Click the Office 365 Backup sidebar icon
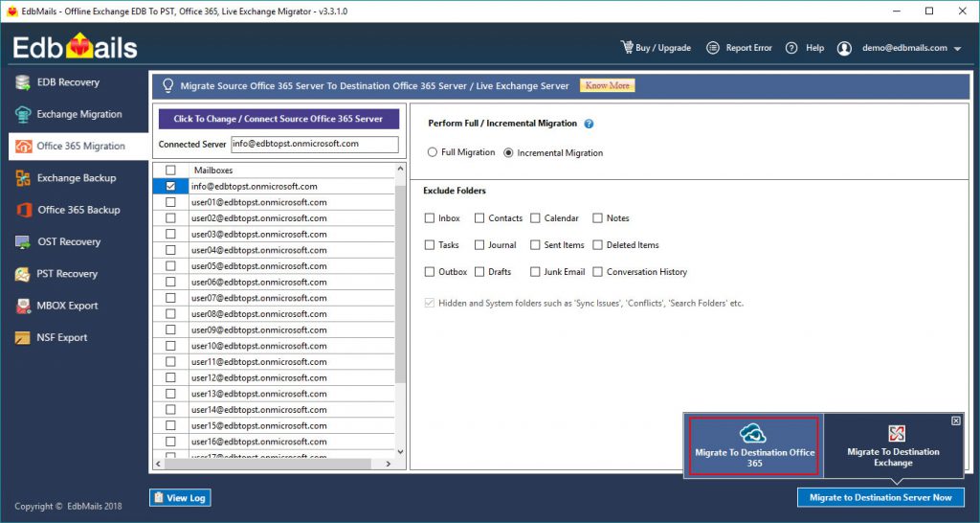Image resolution: width=980 pixels, height=523 pixels. point(24,210)
